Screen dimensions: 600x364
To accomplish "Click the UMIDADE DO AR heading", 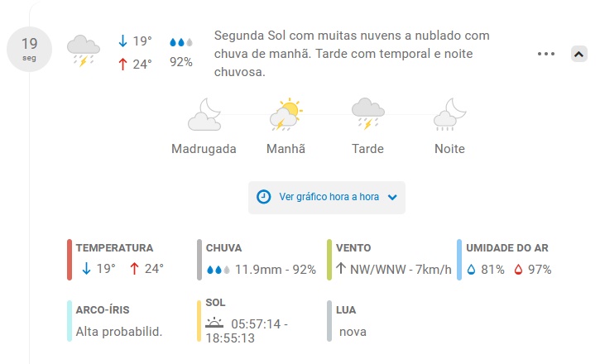I will [x=507, y=247].
